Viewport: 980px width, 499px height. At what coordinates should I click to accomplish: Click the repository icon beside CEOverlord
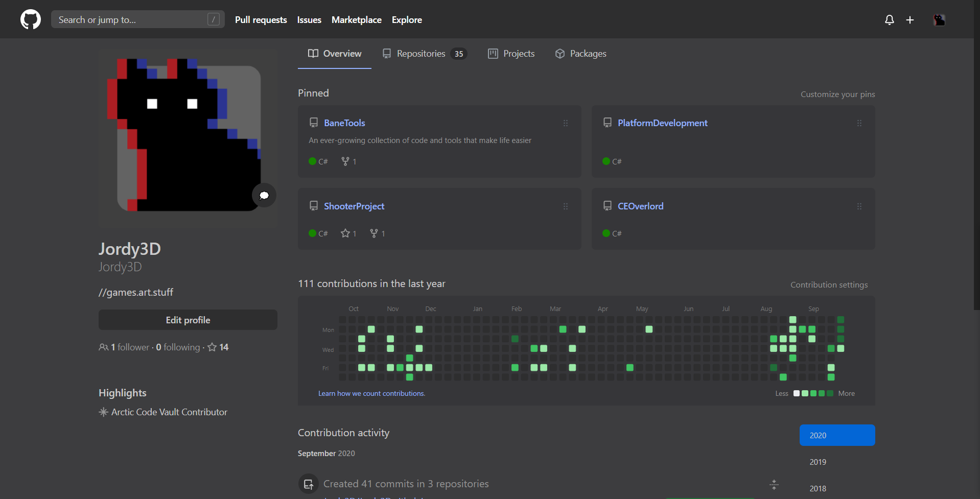(608, 206)
